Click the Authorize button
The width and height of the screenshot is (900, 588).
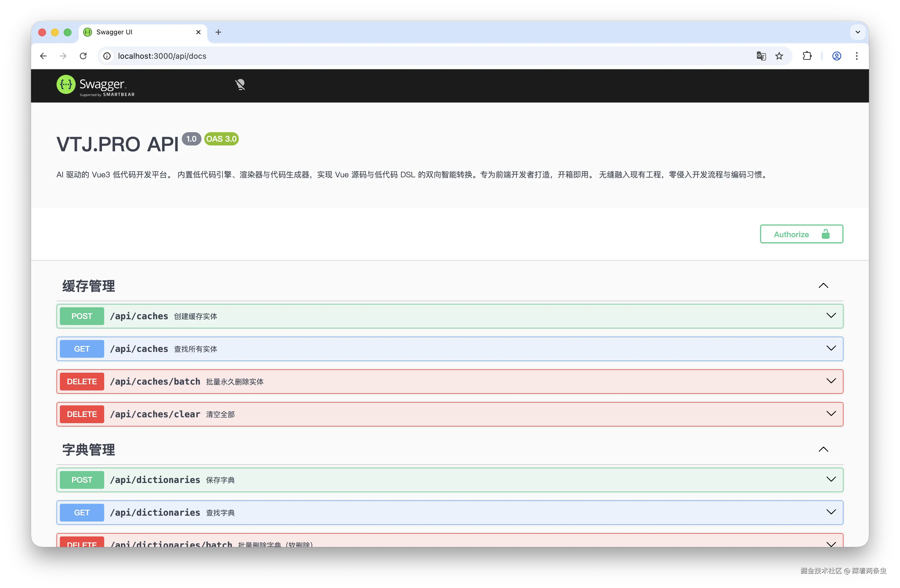[801, 234]
